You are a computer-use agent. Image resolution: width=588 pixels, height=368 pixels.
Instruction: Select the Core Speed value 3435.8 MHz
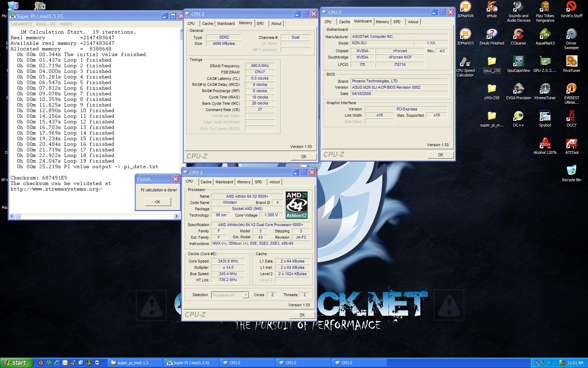tap(228, 261)
